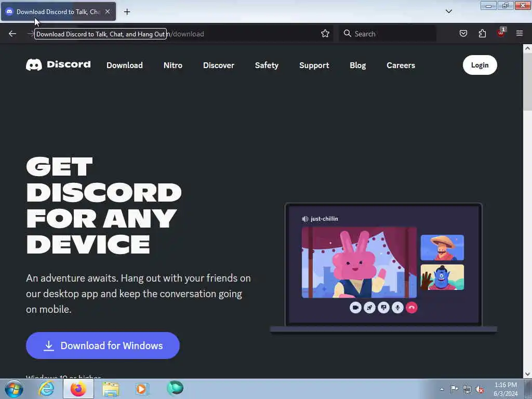Click the screen share icon in illustration
The height and width of the screenshot is (399, 532).
[x=383, y=308]
